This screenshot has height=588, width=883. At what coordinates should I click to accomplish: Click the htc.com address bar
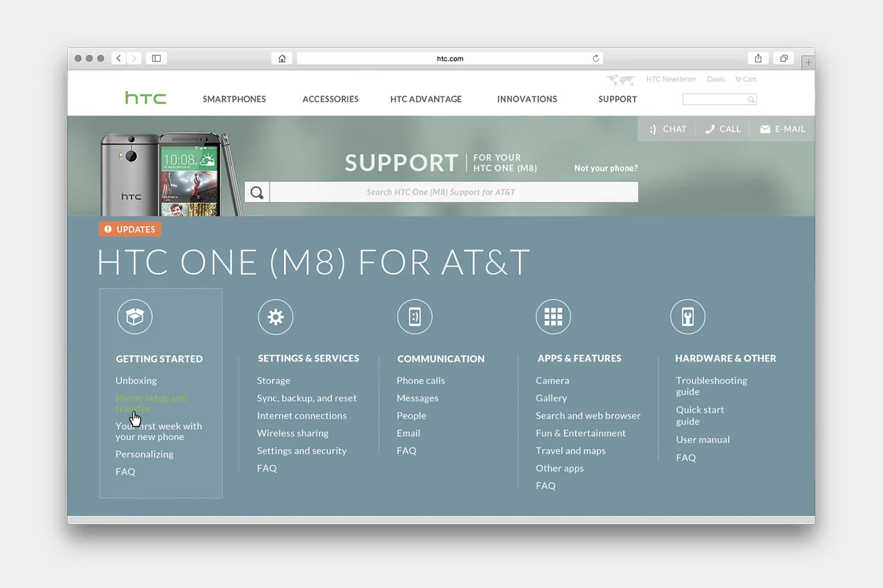pos(450,58)
